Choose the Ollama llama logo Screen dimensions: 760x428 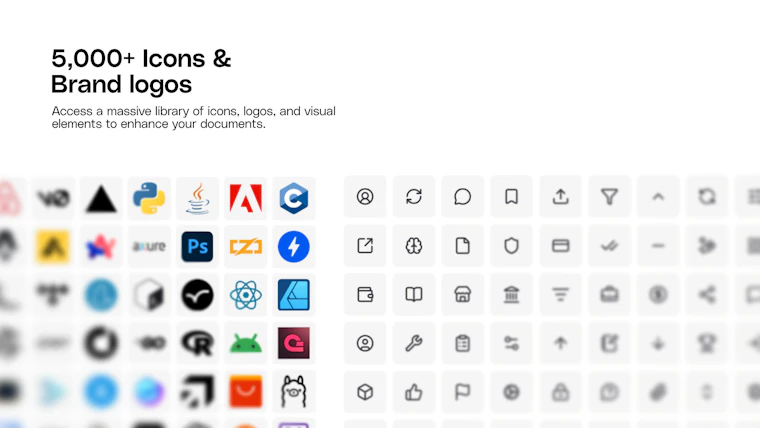click(294, 391)
